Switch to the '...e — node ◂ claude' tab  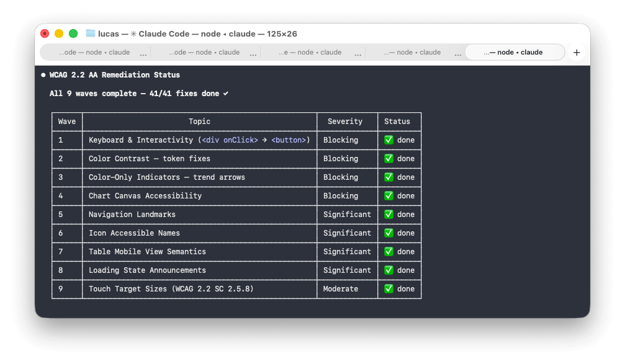click(310, 53)
